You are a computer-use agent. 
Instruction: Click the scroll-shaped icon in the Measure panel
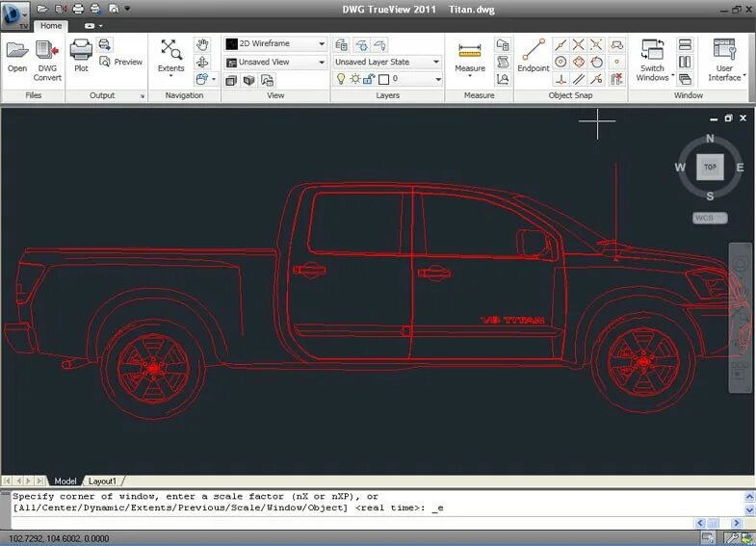coord(503,62)
